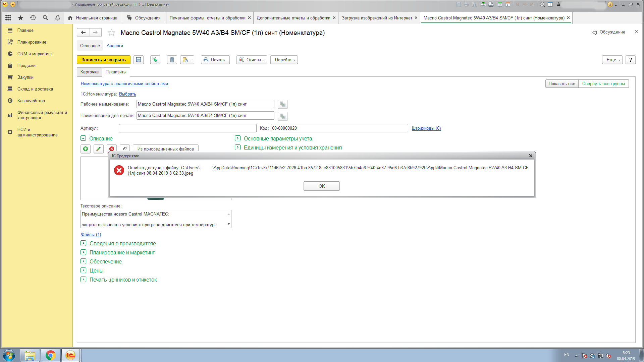Open the create-based-on dropdown icon
644x362 pixels.
point(187,60)
